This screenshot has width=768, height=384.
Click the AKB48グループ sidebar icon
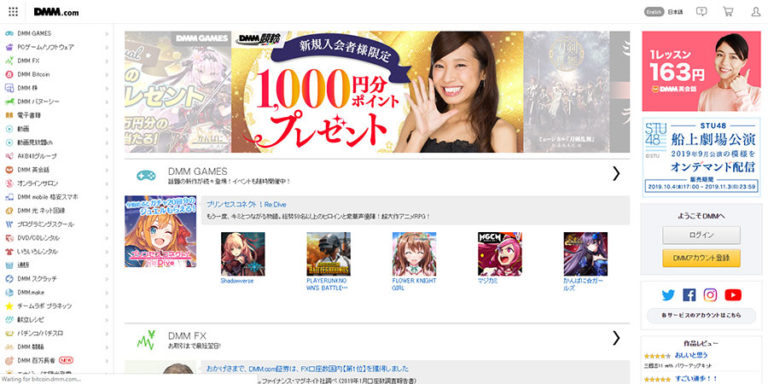click(x=9, y=156)
